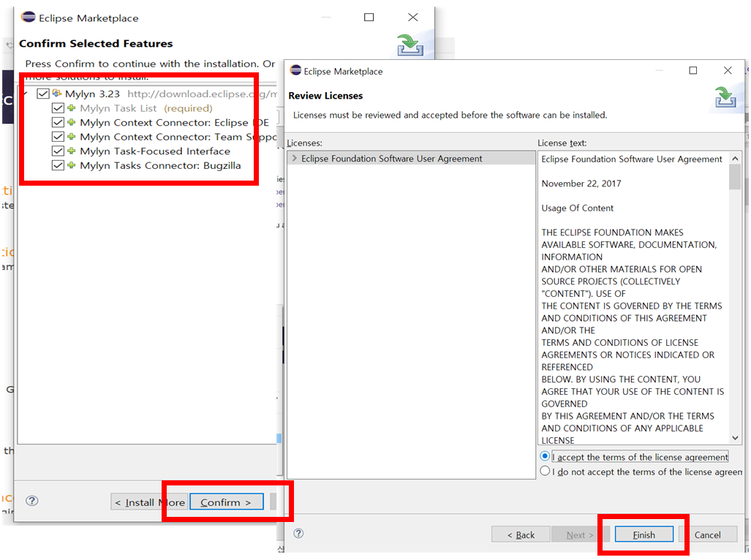Click 'Usage Of Content' heading in license text
The height and width of the screenshot is (560, 751).
577,208
